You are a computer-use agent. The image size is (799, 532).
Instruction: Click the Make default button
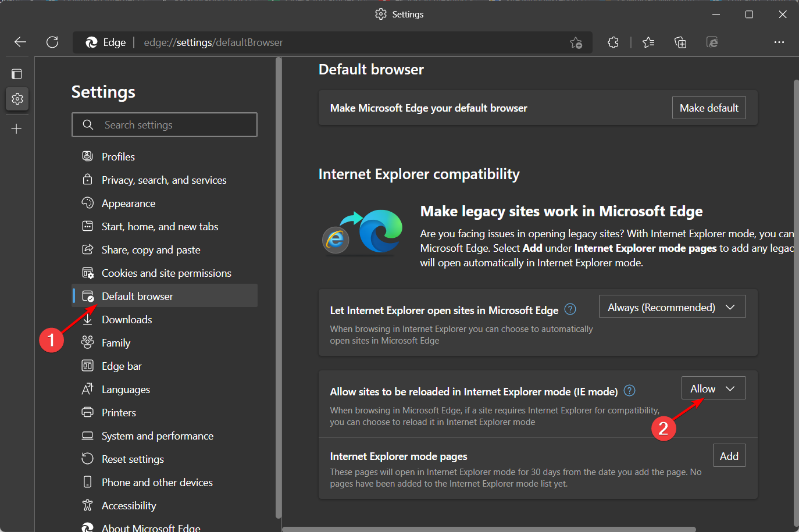(x=709, y=108)
